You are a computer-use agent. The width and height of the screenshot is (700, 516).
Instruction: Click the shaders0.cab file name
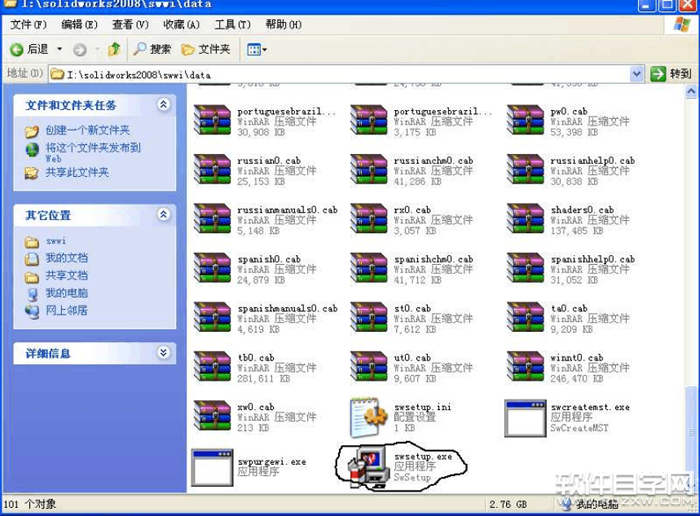tap(582, 210)
